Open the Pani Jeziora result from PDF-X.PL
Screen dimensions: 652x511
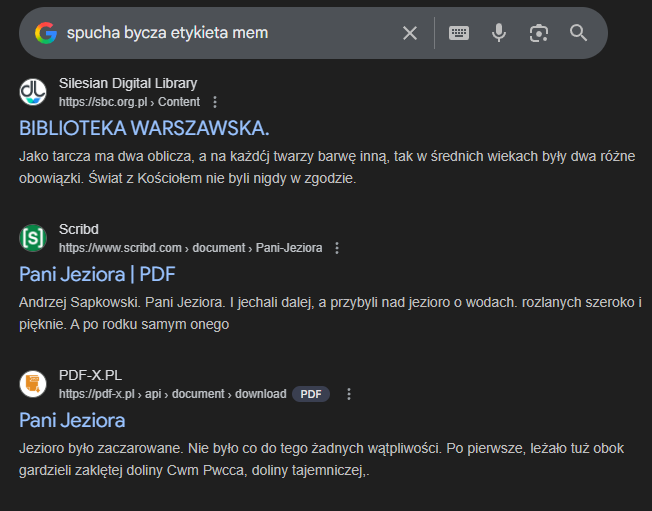click(72, 420)
